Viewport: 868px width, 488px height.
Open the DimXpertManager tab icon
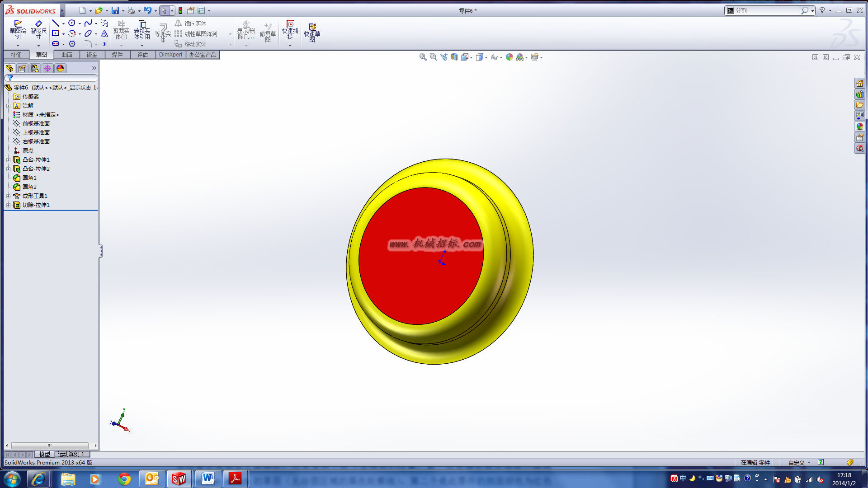[x=47, y=68]
